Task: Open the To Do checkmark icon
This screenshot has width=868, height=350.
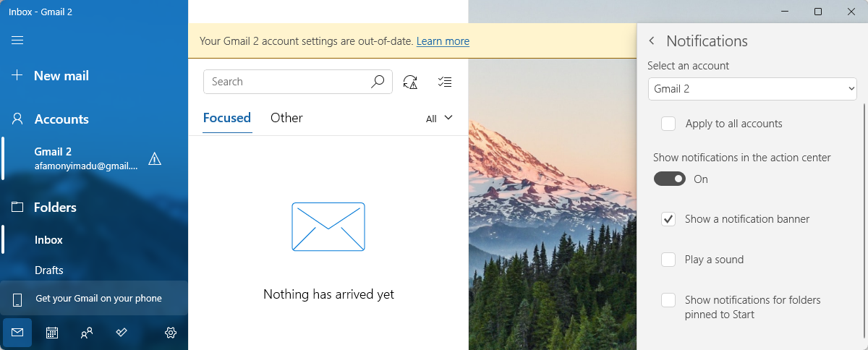Action: tap(122, 333)
